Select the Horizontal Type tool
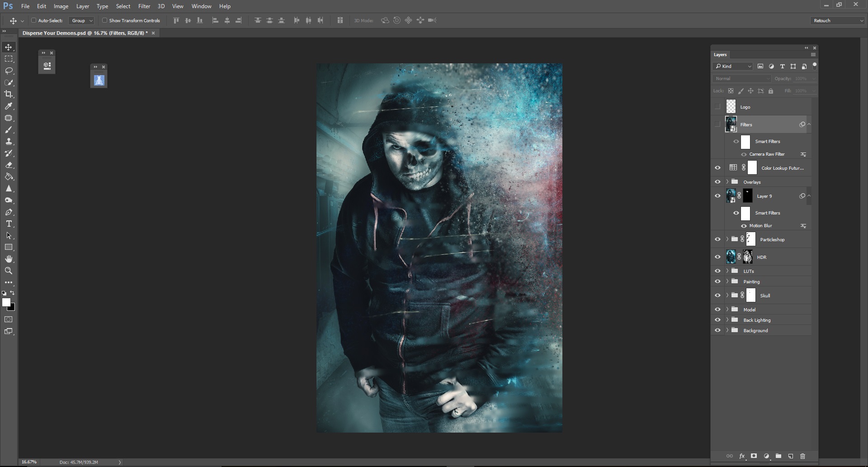The image size is (868, 467). [x=9, y=224]
